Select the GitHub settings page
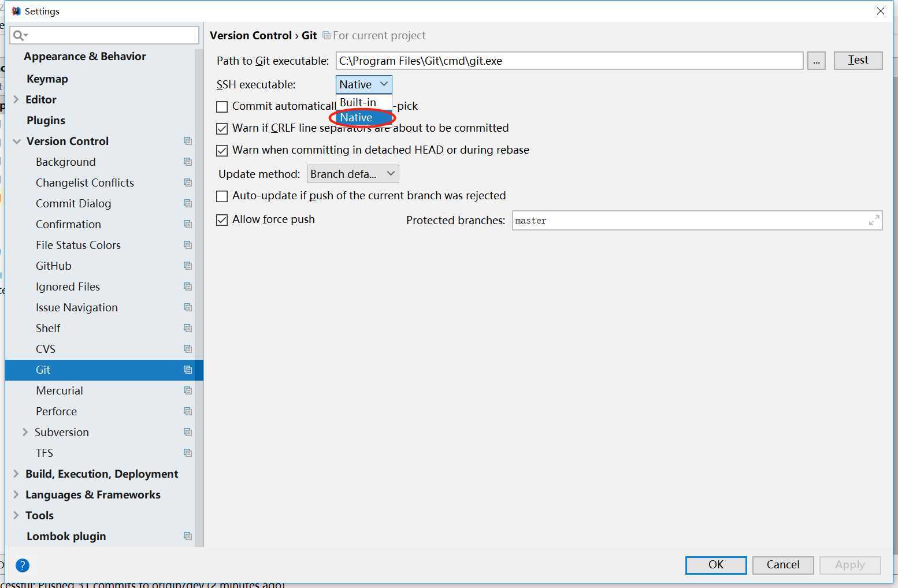This screenshot has height=588, width=898. pos(54,266)
